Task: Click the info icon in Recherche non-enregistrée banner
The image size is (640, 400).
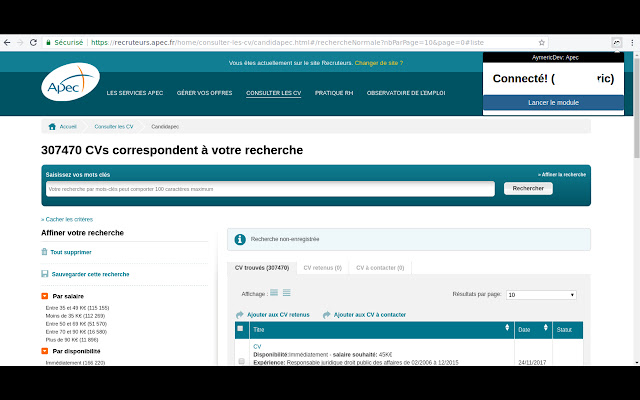Action: (240, 239)
